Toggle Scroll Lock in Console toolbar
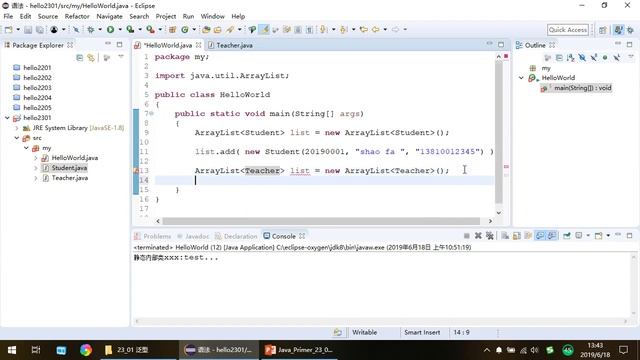 [x=517, y=236]
